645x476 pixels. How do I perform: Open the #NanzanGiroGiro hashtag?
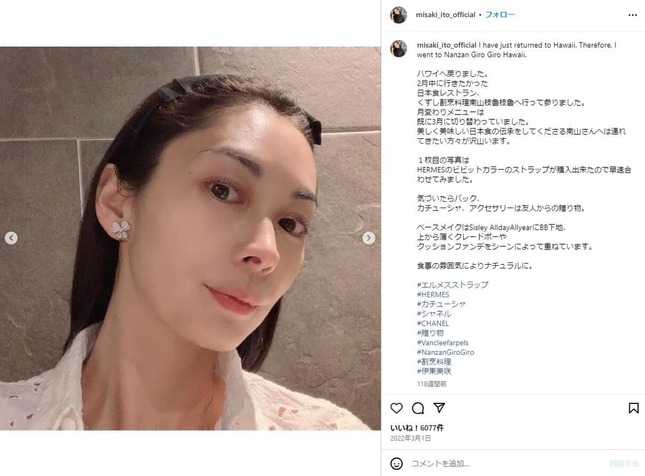(445, 352)
